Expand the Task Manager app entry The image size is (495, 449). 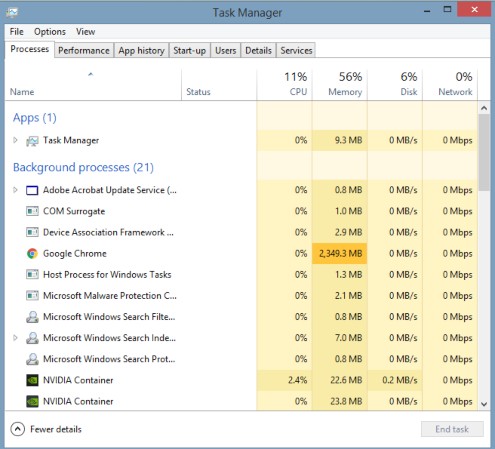click(x=15, y=140)
